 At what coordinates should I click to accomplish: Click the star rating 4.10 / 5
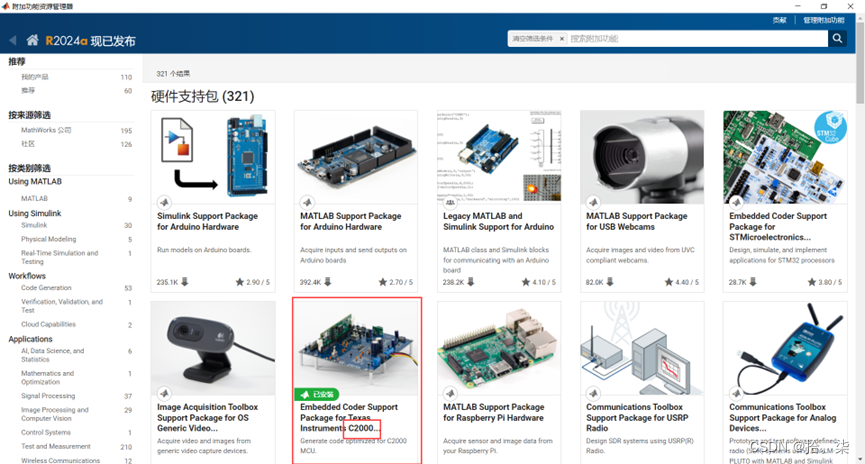click(x=538, y=282)
